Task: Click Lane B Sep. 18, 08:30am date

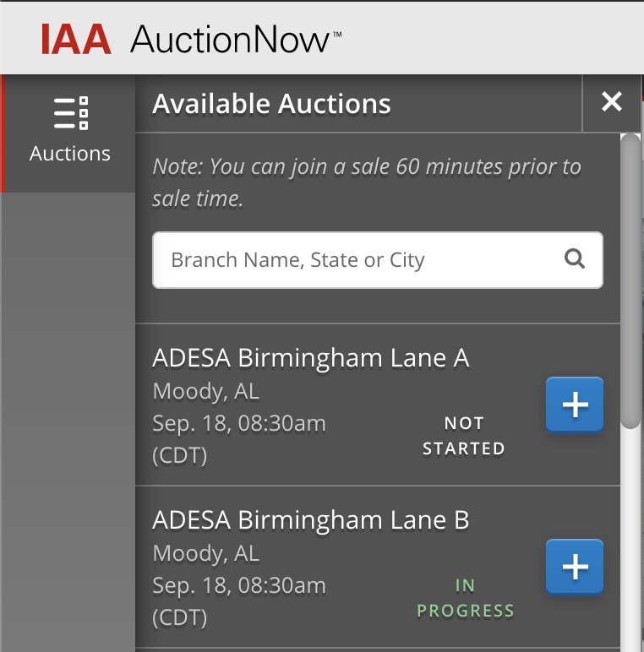Action: click(239, 585)
